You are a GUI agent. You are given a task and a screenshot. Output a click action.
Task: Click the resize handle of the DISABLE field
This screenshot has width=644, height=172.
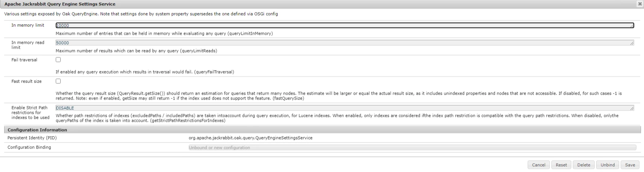point(632,109)
